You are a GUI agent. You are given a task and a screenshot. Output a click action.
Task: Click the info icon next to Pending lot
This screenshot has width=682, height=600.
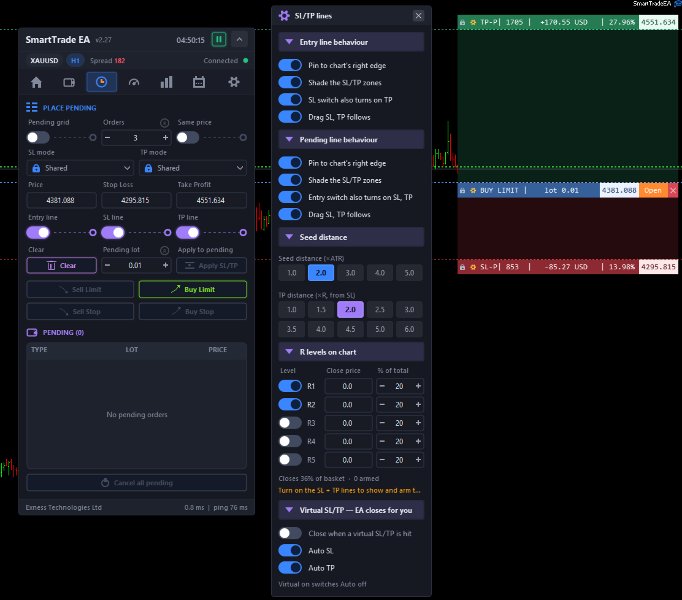point(164,250)
